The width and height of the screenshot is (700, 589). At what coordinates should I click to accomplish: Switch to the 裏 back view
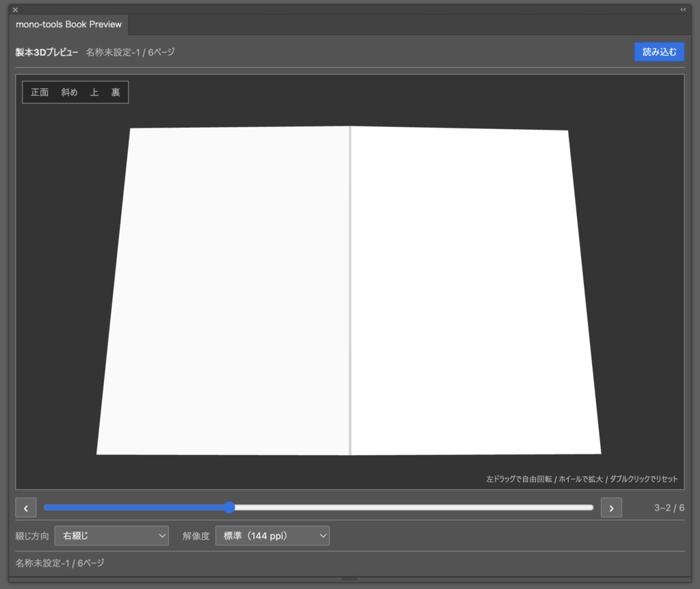[x=116, y=92]
